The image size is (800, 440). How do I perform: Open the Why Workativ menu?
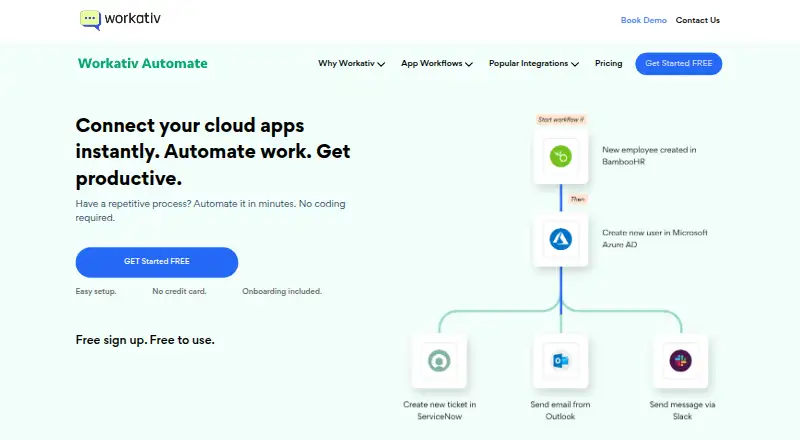[x=351, y=63]
